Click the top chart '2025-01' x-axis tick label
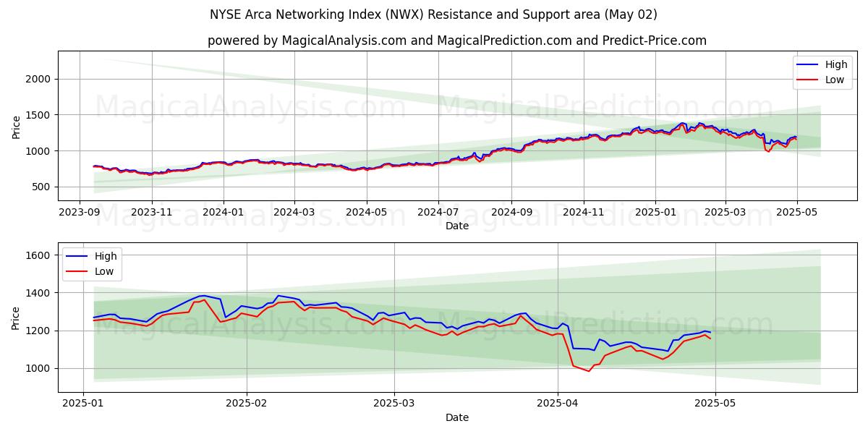Screen dimensions: 868x434 coord(655,212)
